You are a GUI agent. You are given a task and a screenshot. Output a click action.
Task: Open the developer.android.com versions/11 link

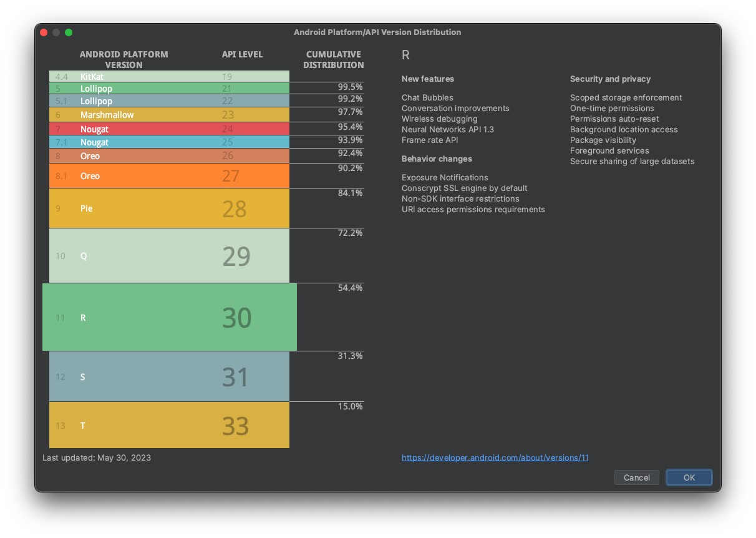[495, 457]
